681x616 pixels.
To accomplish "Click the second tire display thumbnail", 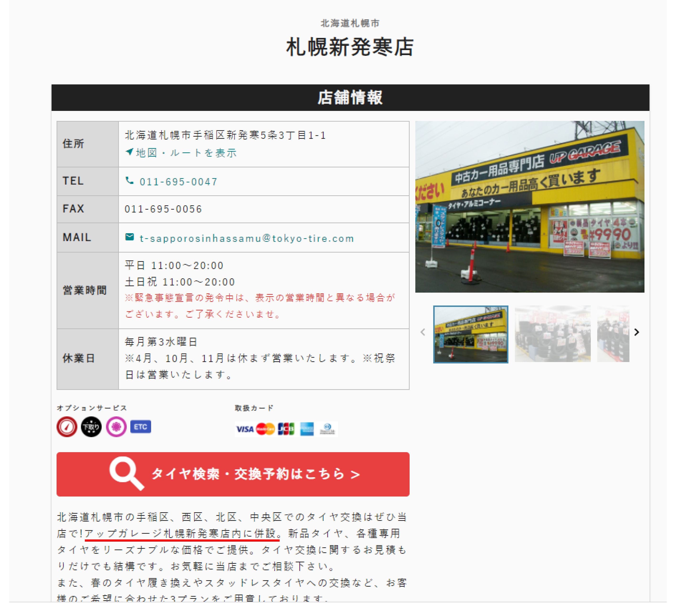I will coord(553,333).
